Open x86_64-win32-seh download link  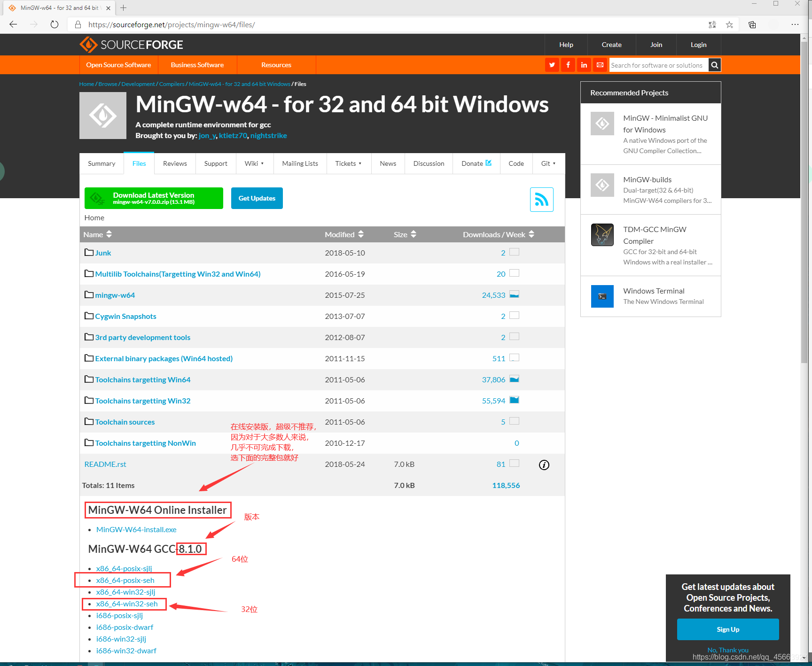tap(127, 604)
